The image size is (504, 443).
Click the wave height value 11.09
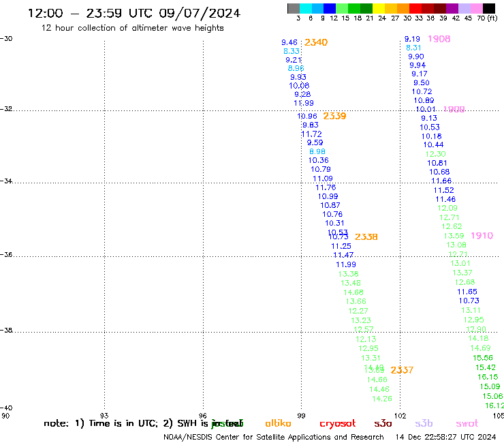[x=323, y=179]
